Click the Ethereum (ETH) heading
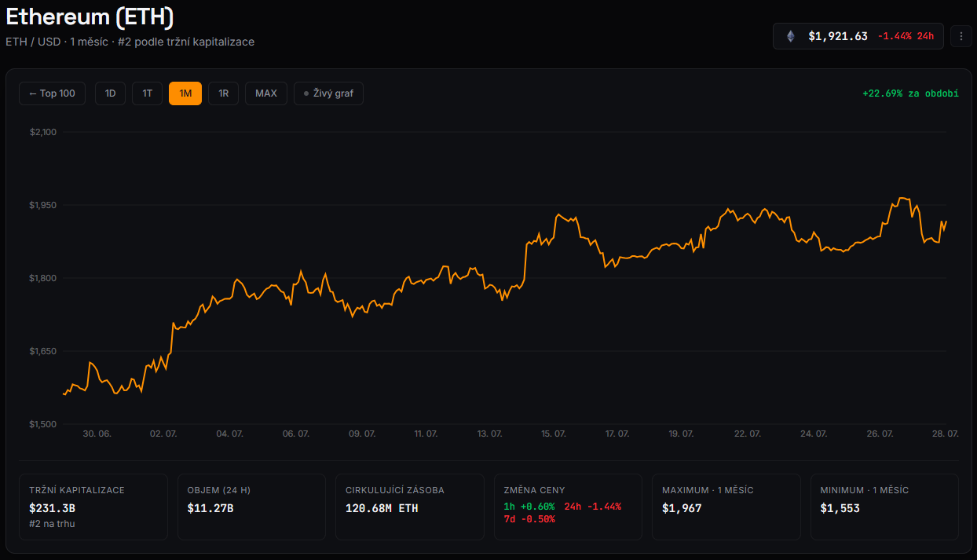977x560 pixels. tap(90, 16)
